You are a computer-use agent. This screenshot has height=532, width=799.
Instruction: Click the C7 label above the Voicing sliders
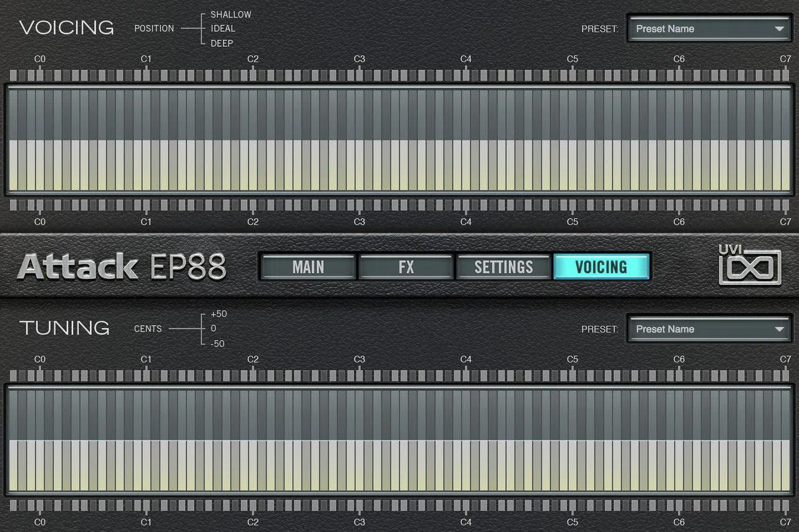click(785, 59)
